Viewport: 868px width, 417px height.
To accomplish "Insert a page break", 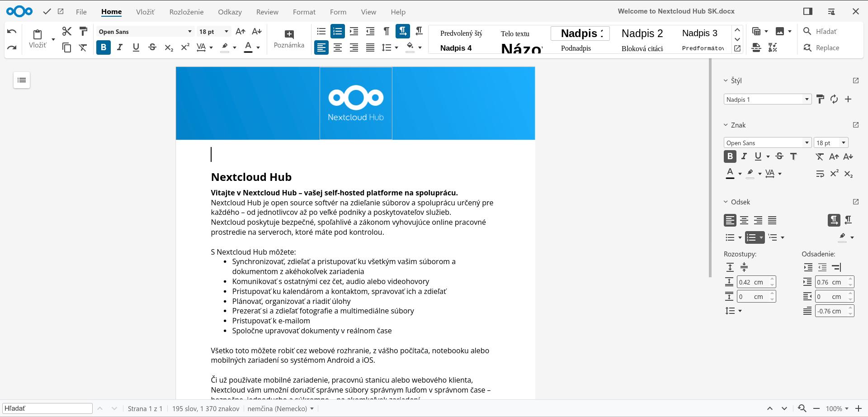I will click(x=756, y=47).
